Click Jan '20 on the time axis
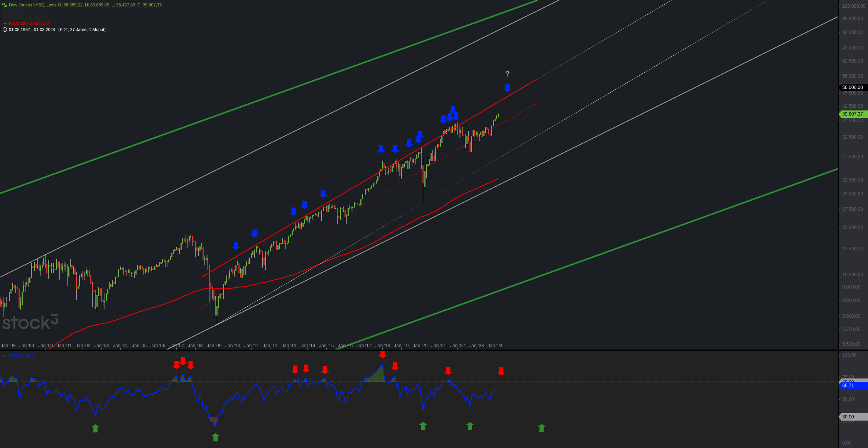This screenshot has width=868, height=448. [x=420, y=346]
